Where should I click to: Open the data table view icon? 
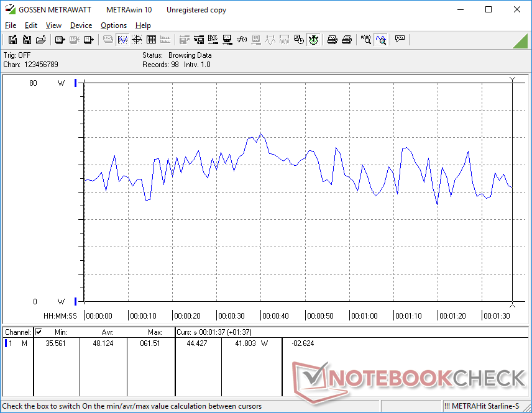(x=151, y=40)
